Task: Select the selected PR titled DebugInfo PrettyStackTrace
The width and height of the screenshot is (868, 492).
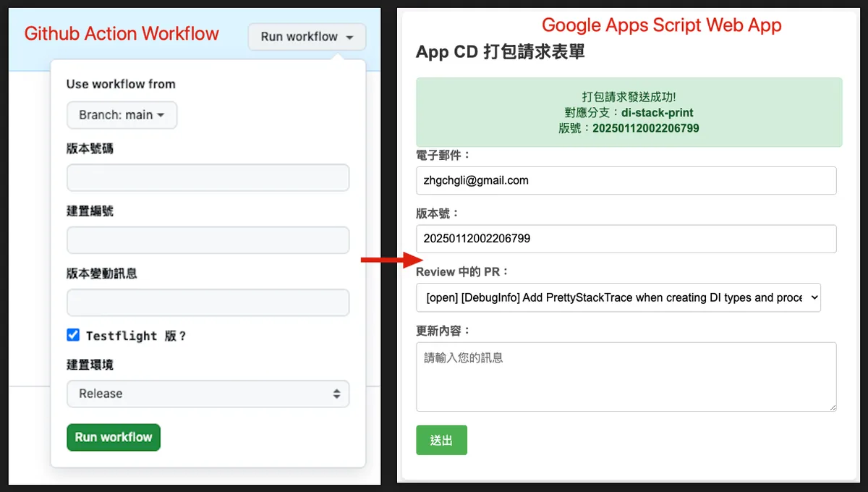Action: tap(618, 297)
